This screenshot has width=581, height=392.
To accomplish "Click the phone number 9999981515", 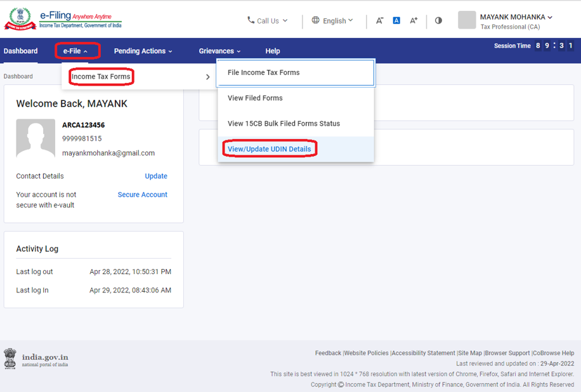I will pyautogui.click(x=82, y=138).
